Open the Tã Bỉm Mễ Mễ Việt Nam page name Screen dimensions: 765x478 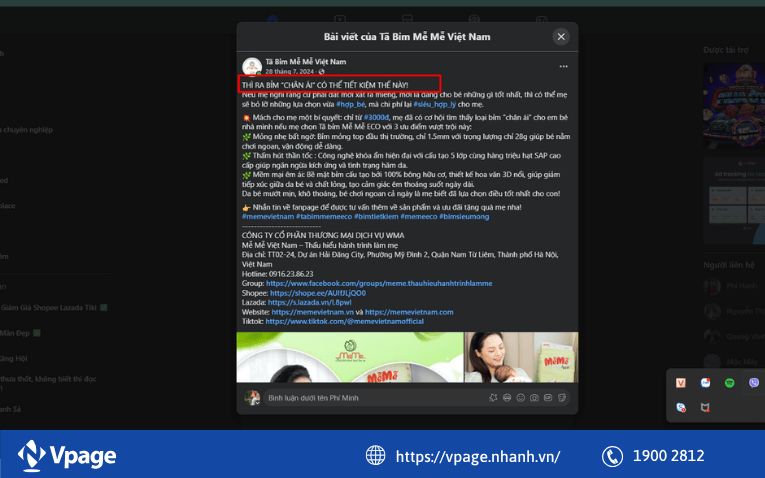(305, 61)
